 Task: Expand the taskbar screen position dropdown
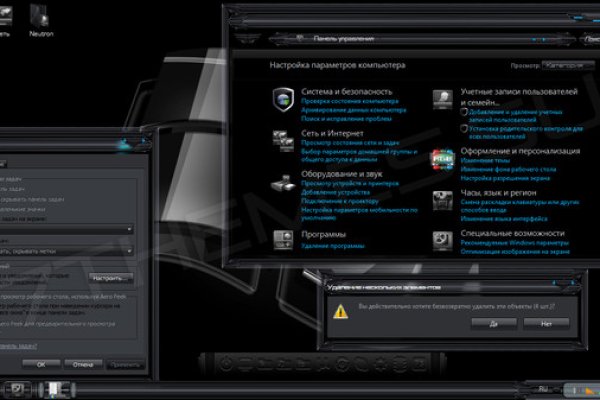70,229
